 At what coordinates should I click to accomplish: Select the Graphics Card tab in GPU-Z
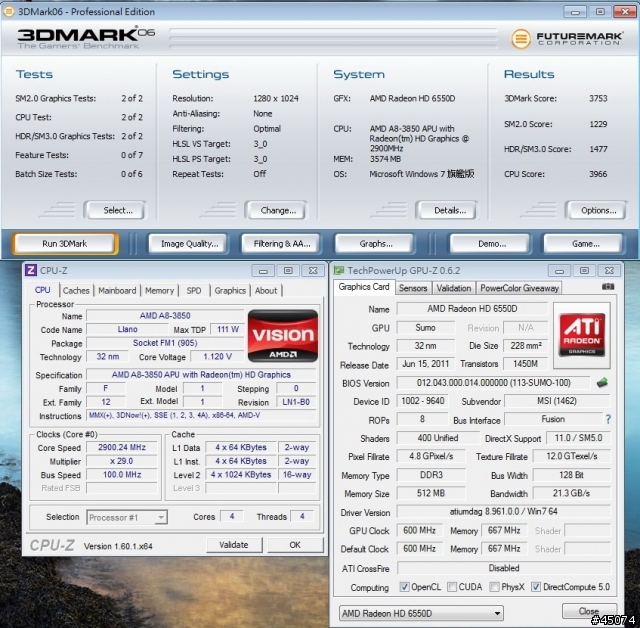coord(364,287)
